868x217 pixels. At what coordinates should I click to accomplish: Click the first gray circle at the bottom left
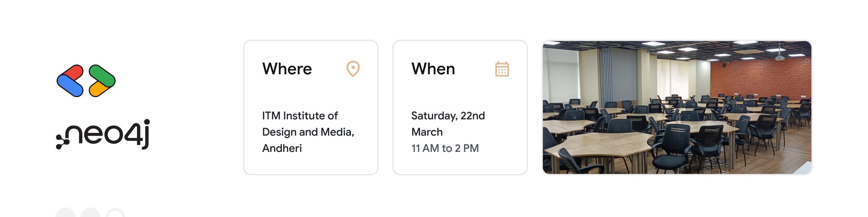65,213
